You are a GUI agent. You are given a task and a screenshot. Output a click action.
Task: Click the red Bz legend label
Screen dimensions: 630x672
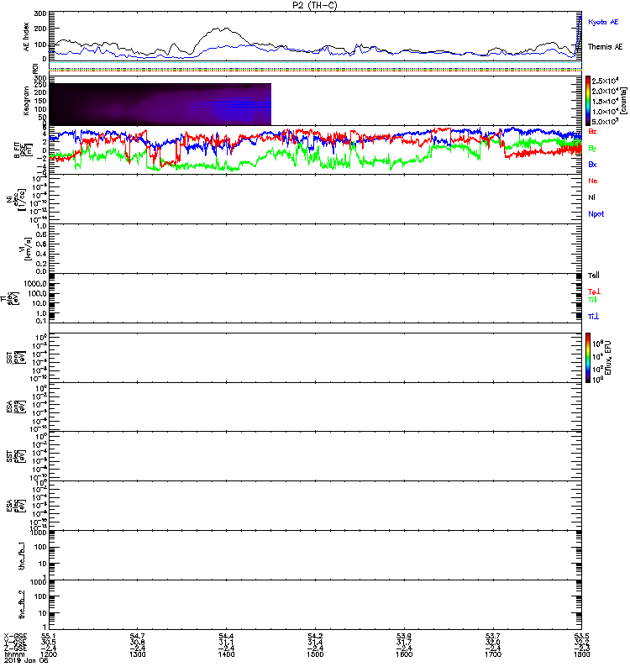(593, 132)
